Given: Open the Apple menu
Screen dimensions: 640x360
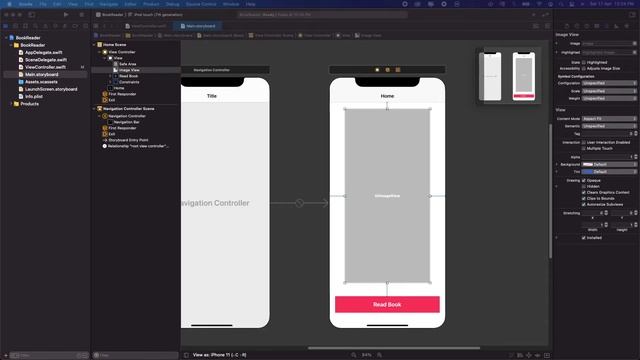Looking at the screenshot, I should tap(9, 4).
